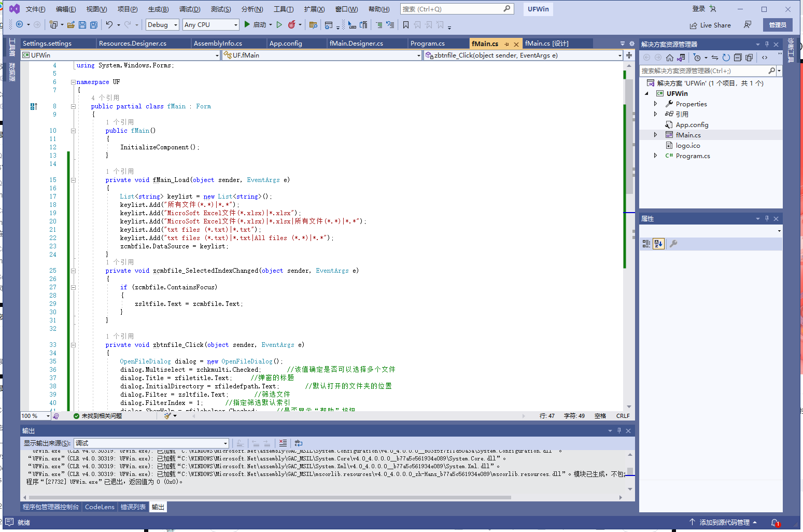The height and width of the screenshot is (532, 803).
Task: Click the Alphabetical sort icon in Properties
Action: (x=658, y=243)
